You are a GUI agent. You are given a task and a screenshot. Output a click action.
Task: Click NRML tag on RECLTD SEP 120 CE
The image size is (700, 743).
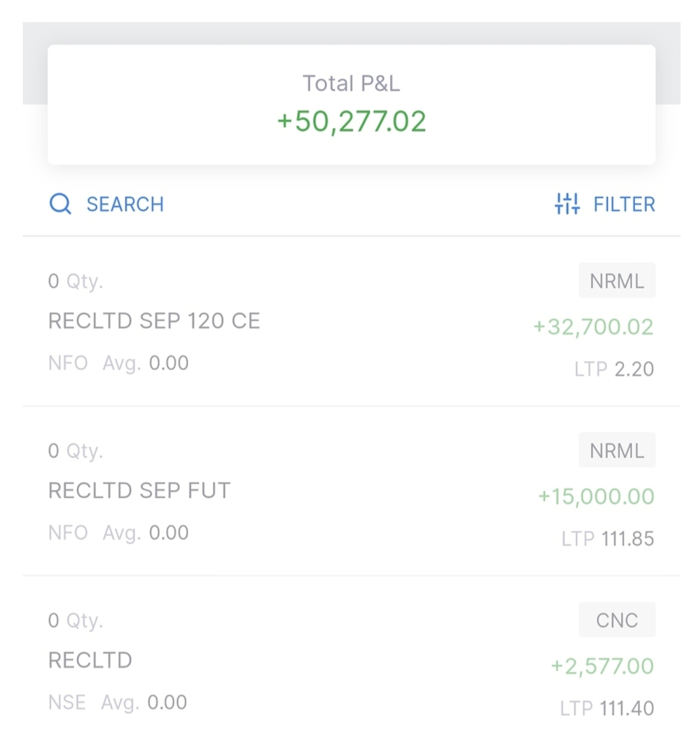(617, 281)
